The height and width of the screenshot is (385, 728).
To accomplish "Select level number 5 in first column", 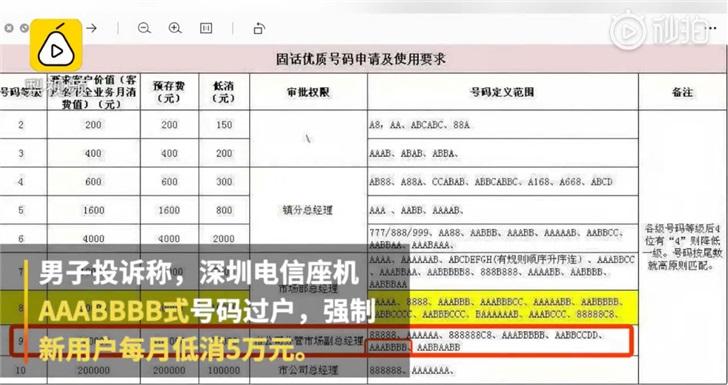I will point(21,210).
